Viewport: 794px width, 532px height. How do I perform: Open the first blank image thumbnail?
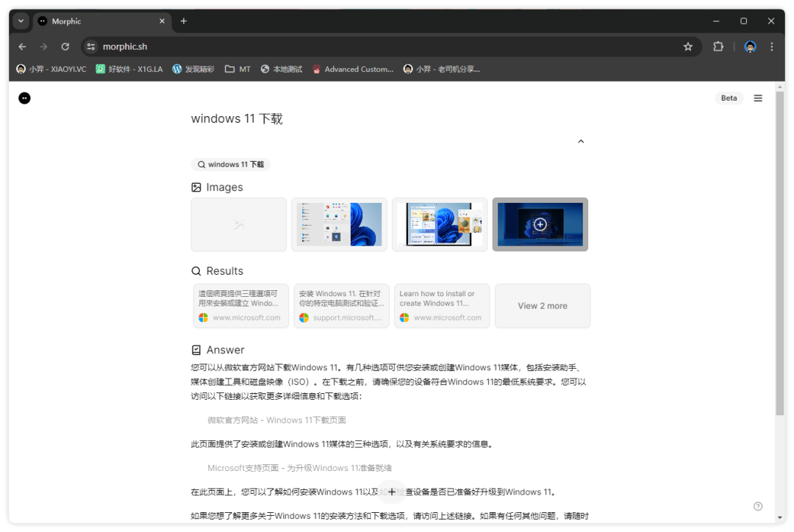tap(238, 224)
